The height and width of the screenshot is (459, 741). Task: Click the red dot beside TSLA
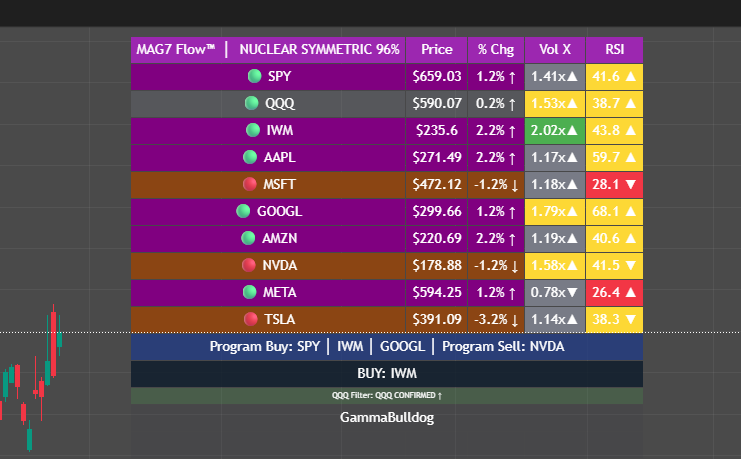pos(251,319)
